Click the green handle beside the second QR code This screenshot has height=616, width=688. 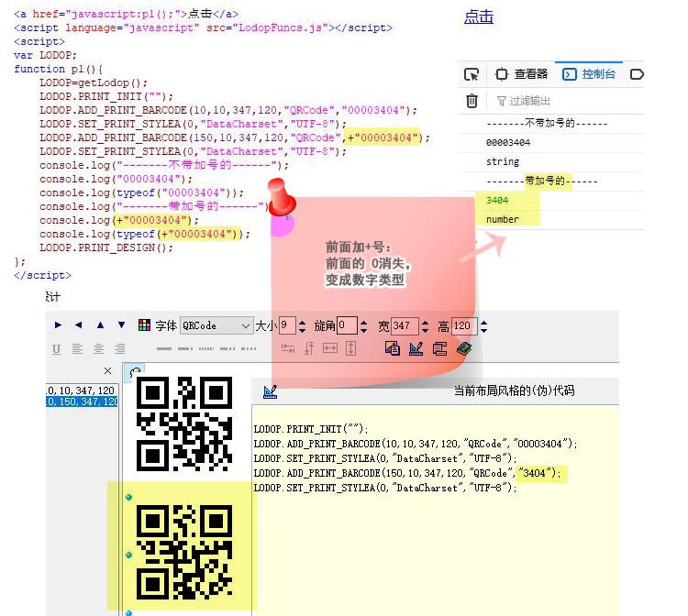tap(128, 555)
